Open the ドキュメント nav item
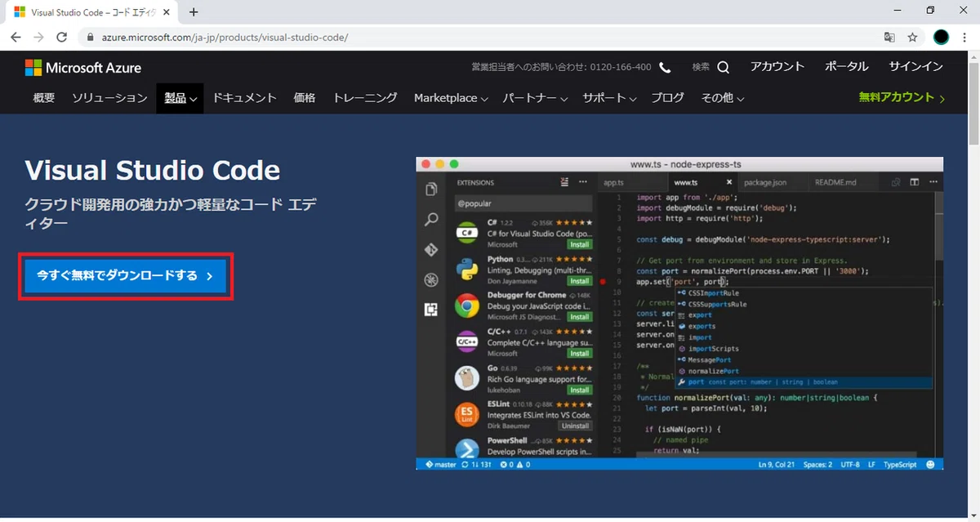 coord(245,98)
